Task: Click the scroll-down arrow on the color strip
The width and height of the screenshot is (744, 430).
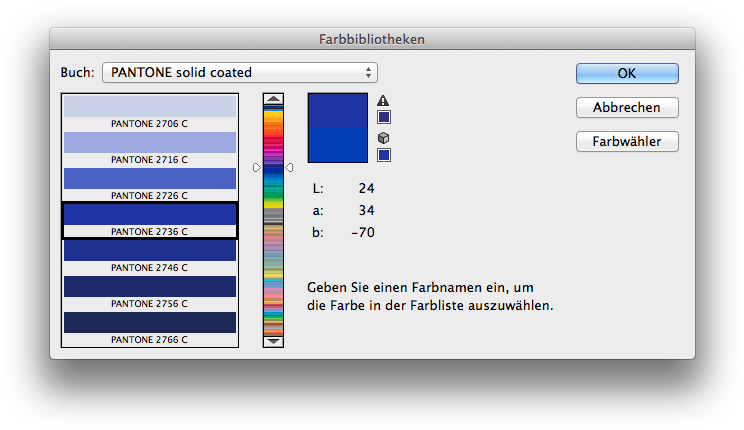Action: point(273,341)
